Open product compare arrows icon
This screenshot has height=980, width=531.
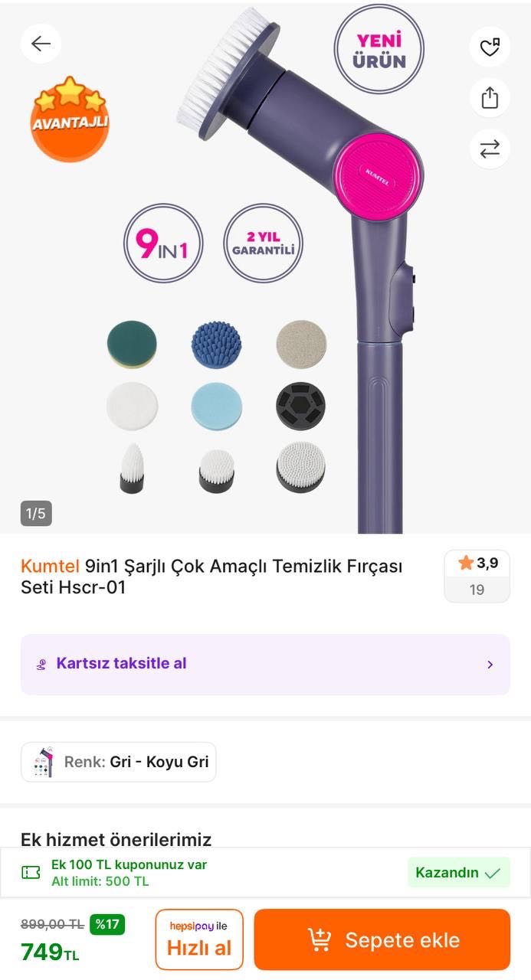click(490, 149)
